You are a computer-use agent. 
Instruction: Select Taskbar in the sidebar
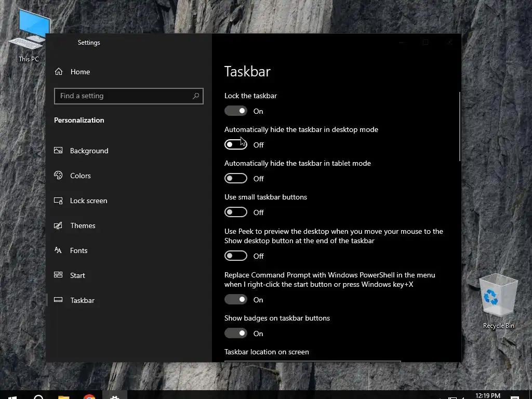(83, 300)
